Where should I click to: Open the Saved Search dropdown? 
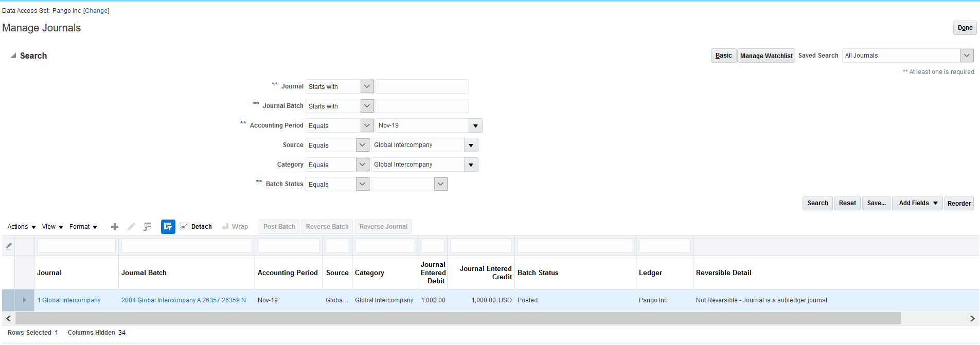point(967,56)
